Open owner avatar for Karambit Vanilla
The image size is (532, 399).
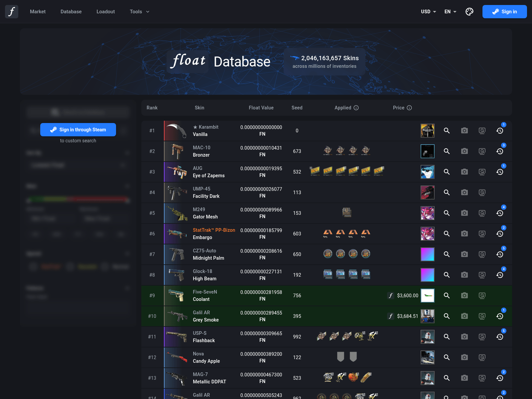coord(428,131)
